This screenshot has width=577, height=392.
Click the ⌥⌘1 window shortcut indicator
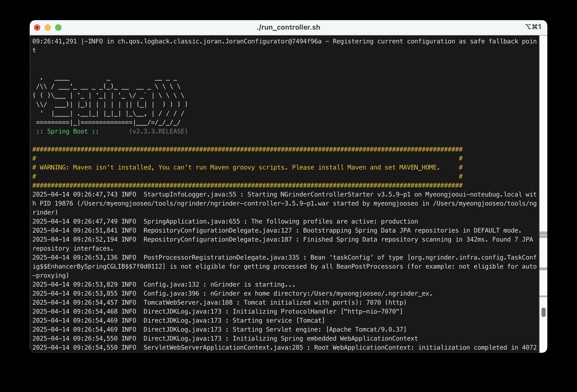coord(533,27)
